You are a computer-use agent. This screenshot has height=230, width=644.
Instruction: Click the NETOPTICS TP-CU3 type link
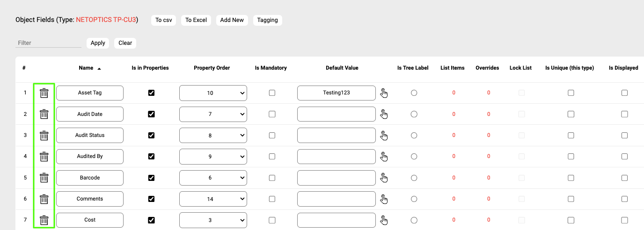(106, 20)
